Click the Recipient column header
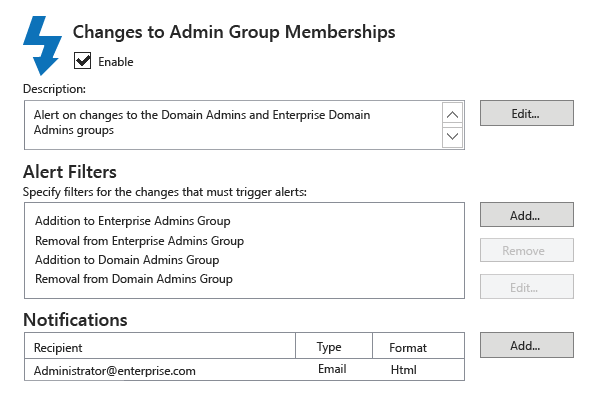 coord(160,346)
